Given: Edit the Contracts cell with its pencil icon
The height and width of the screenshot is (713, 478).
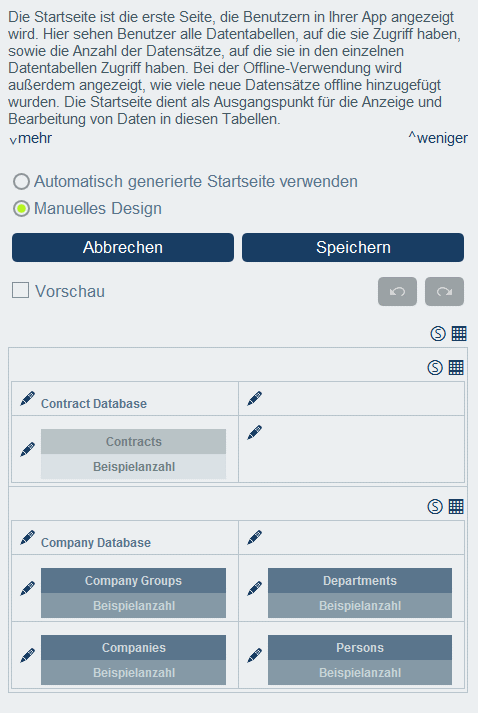Looking at the screenshot, I should (27, 449).
